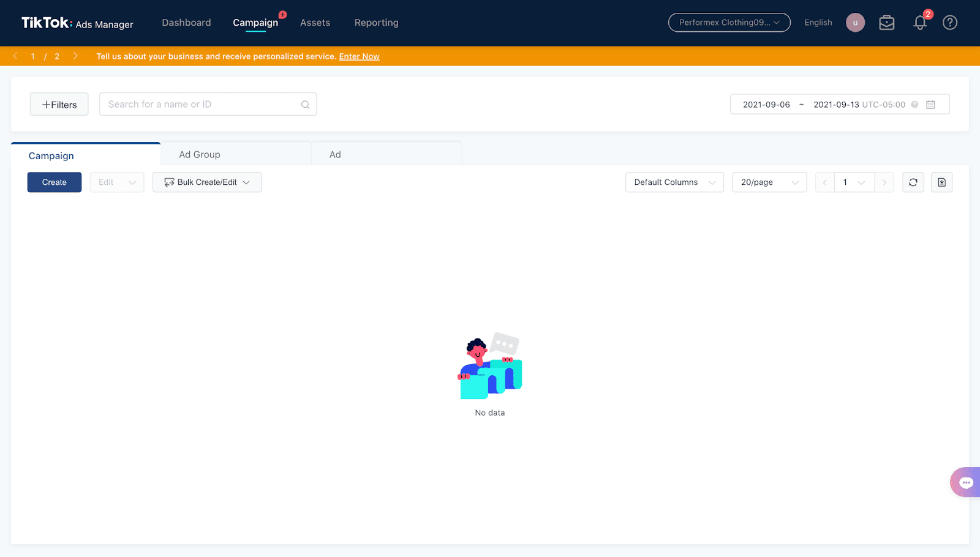
Task: Add filters with the Filters button
Action: pos(59,104)
